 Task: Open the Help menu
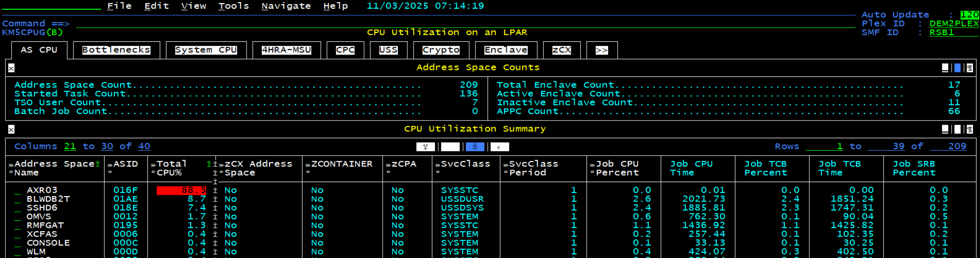[336, 6]
